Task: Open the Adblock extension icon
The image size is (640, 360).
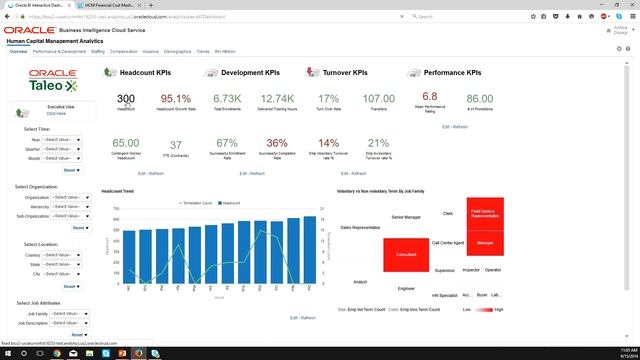Action: pyautogui.click(x=604, y=16)
